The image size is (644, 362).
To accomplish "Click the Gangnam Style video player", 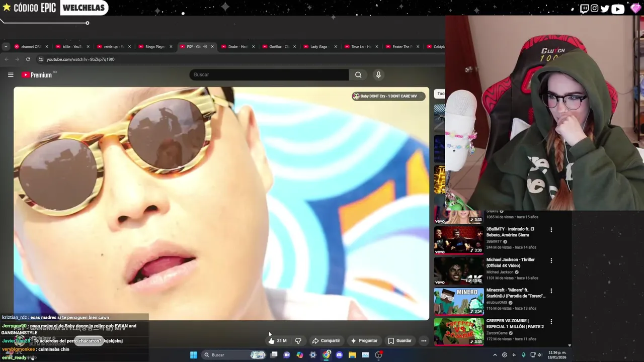I will pyautogui.click(x=221, y=204).
